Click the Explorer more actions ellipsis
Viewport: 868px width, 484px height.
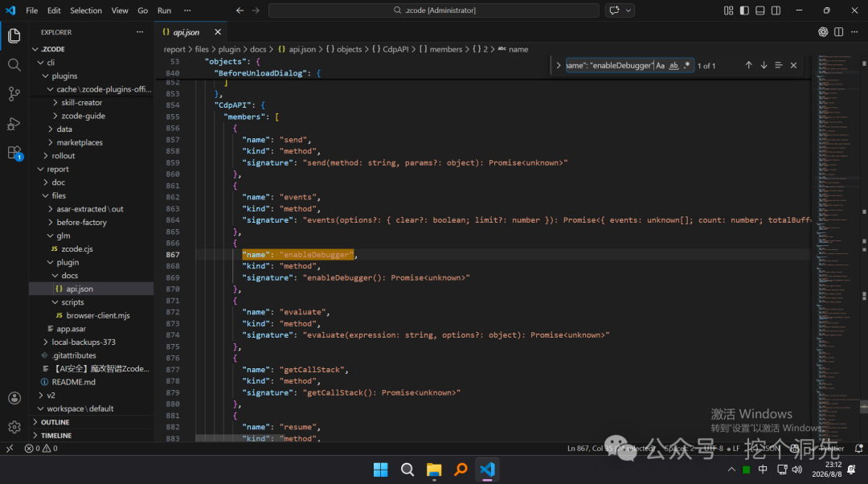click(x=140, y=32)
